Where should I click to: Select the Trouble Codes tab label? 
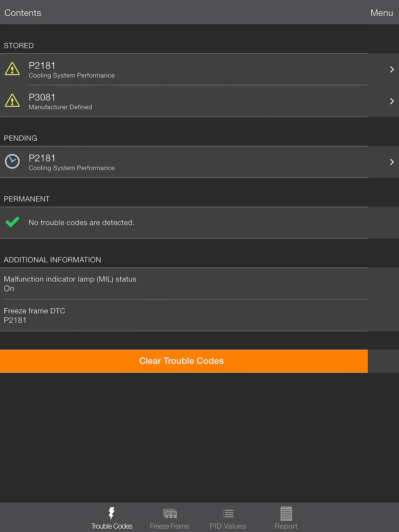coord(112,526)
